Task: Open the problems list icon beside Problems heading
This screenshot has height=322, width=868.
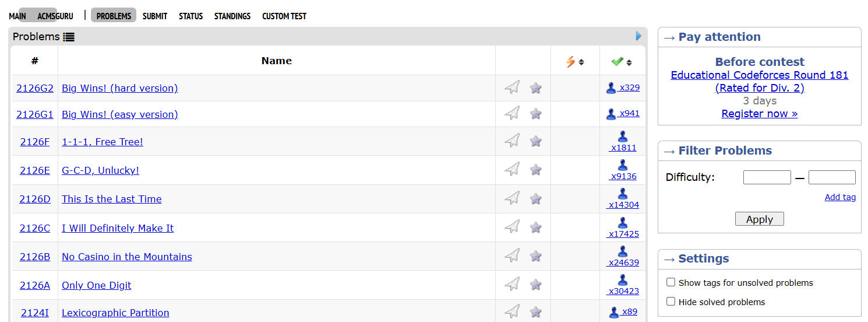Action: (x=69, y=37)
